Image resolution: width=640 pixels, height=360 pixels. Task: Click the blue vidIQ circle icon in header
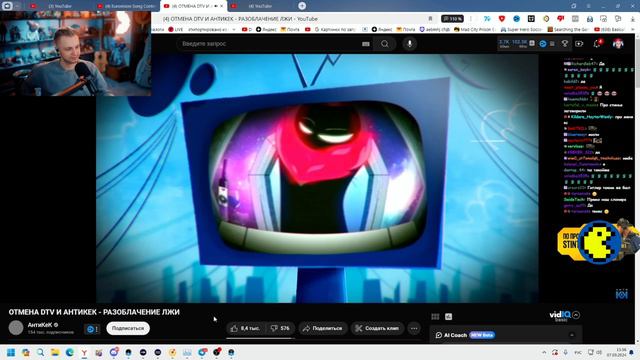(542, 44)
